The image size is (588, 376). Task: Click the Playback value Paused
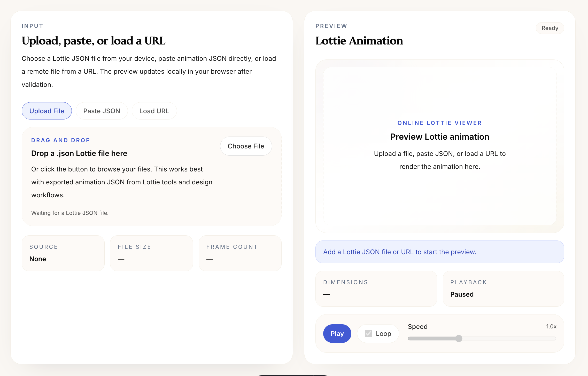pos(462,294)
